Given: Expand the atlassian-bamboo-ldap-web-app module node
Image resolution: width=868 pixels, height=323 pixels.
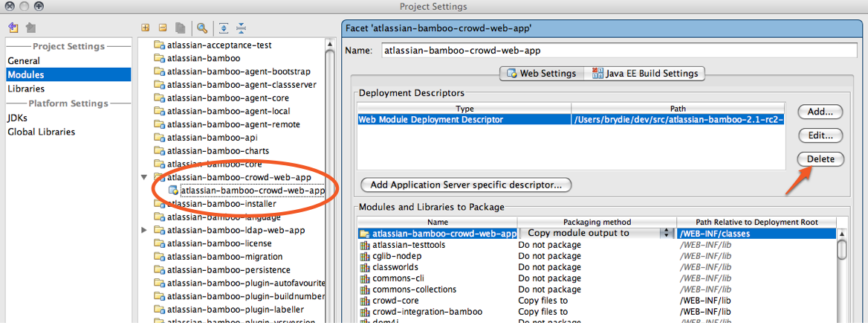Looking at the screenshot, I should (144, 231).
